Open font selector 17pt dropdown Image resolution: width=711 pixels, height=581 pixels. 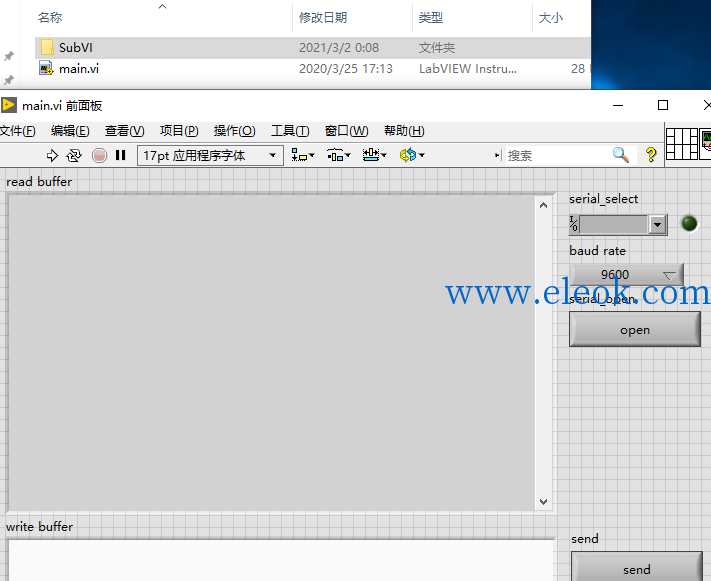coord(211,156)
